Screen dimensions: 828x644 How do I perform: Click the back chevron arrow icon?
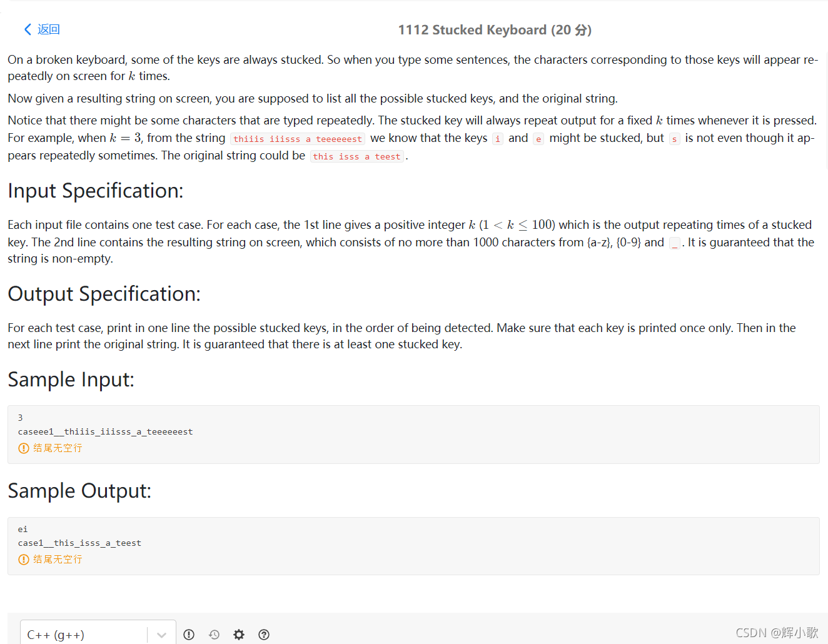click(28, 29)
